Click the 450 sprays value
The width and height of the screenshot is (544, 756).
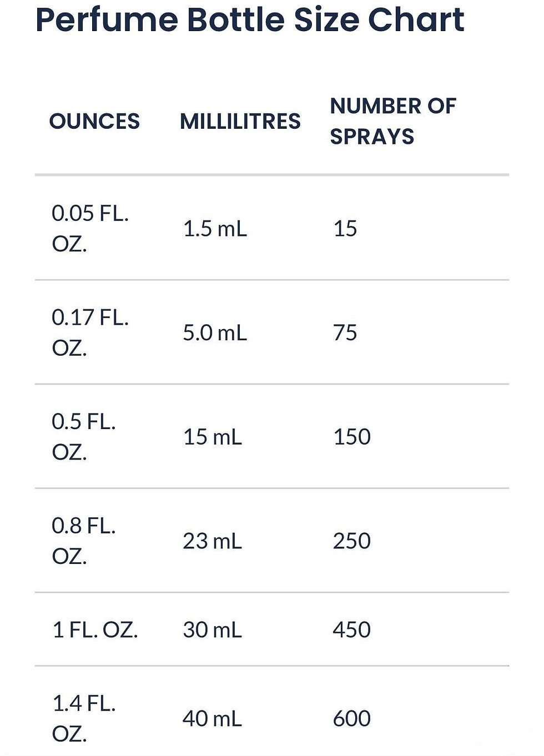click(352, 630)
